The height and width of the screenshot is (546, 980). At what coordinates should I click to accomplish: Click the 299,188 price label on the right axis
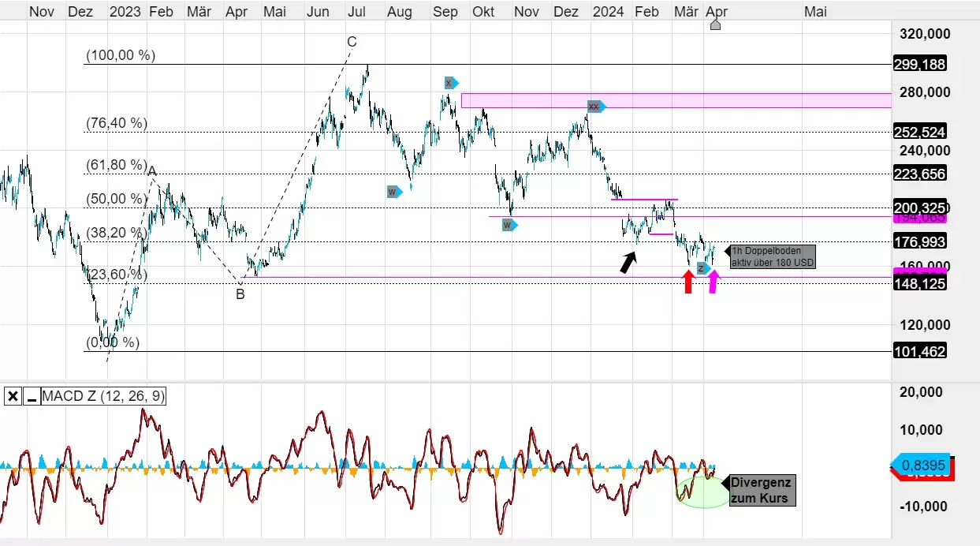pyautogui.click(x=919, y=64)
